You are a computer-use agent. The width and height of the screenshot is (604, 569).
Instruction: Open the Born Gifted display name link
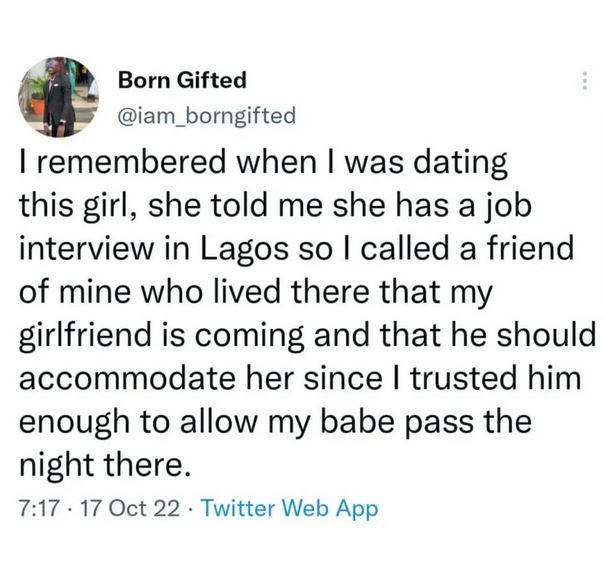(182, 79)
